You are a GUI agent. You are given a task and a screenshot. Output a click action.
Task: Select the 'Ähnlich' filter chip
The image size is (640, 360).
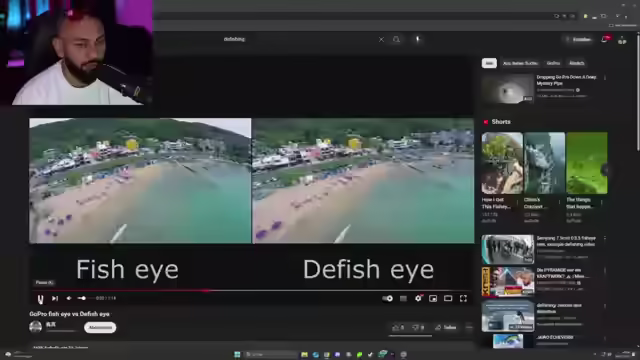coord(577,63)
